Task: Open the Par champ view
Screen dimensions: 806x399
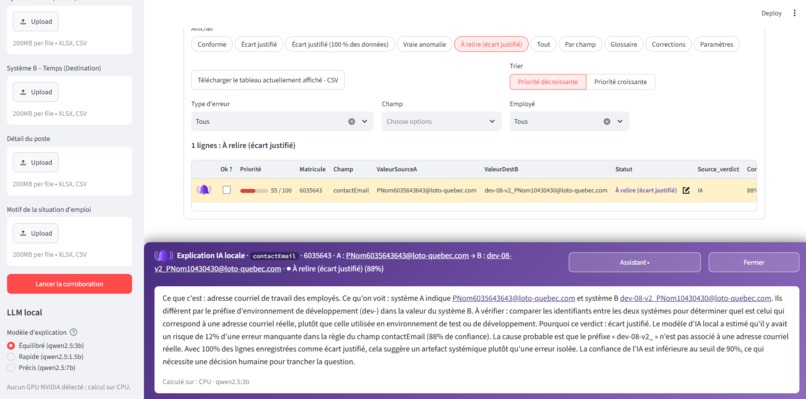Action: (x=580, y=45)
